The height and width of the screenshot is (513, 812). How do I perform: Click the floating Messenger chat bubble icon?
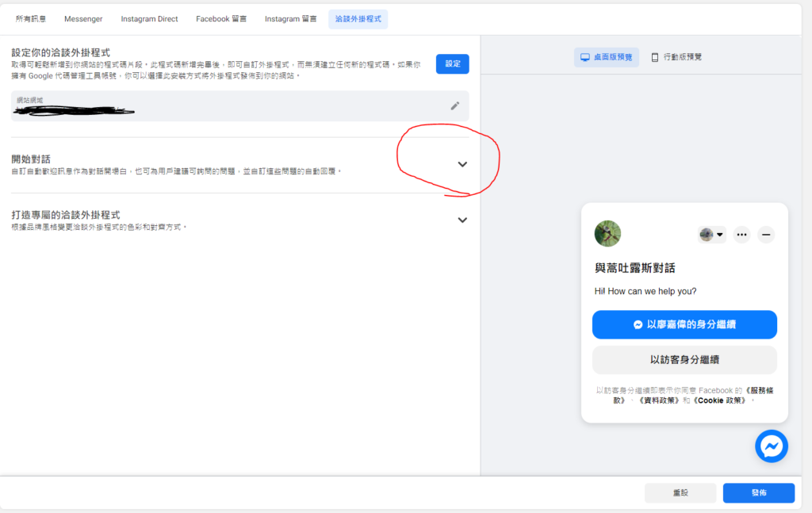pos(771,446)
